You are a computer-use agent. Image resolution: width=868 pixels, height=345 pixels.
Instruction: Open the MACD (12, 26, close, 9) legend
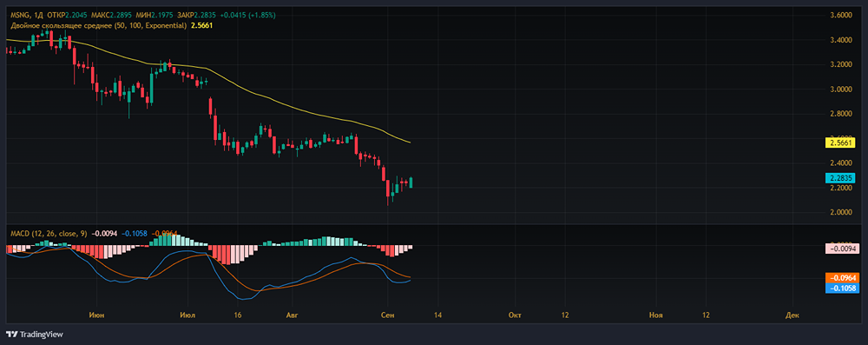(x=49, y=234)
